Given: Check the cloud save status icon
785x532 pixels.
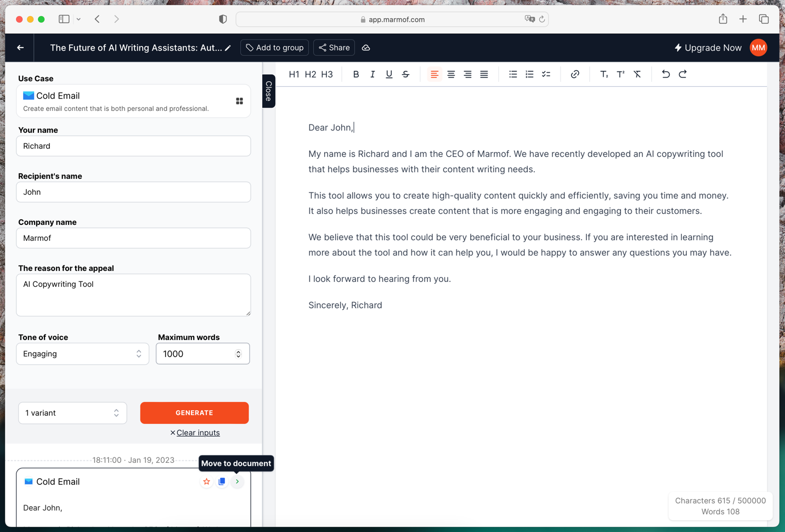Looking at the screenshot, I should coord(366,48).
